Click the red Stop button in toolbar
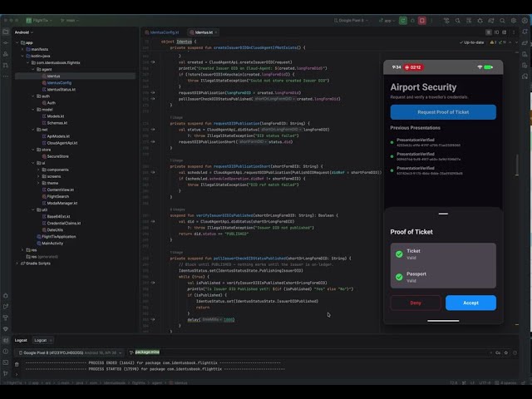 coord(422,21)
